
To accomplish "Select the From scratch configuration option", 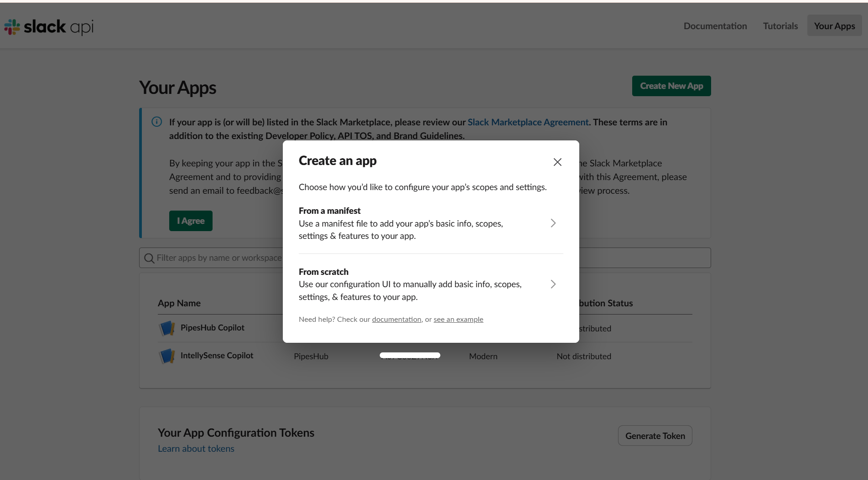I will (411, 284).
